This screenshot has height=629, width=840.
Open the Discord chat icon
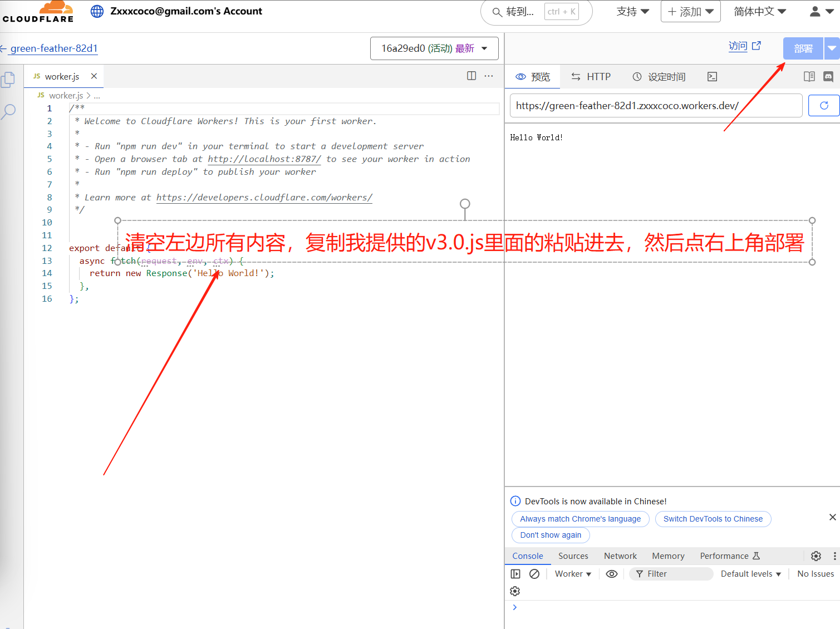pos(828,77)
